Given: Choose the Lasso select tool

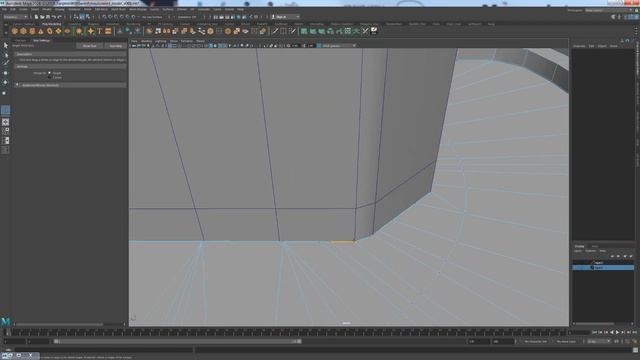Looking at the screenshot, I should click(x=5, y=55).
